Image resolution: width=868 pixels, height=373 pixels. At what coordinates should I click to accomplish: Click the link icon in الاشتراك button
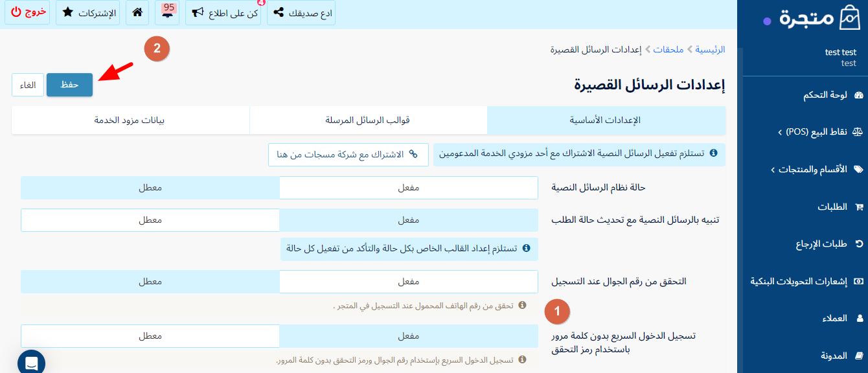pos(414,155)
